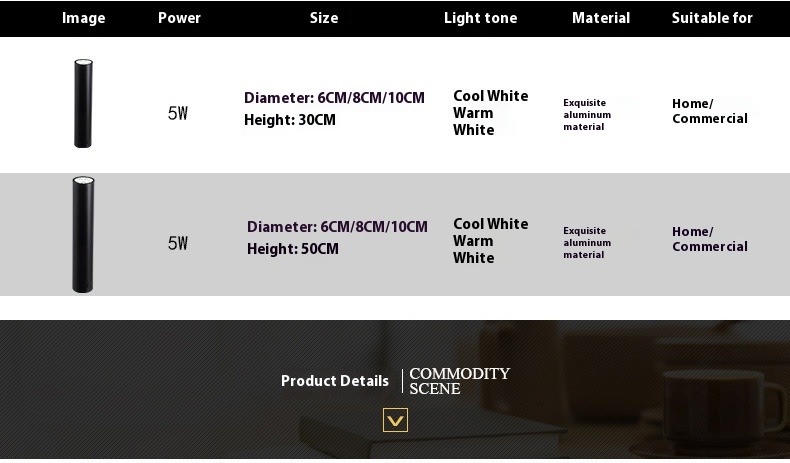790x463 pixels.
Task: Click the yellow down-arrow icon
Action: coord(395,420)
